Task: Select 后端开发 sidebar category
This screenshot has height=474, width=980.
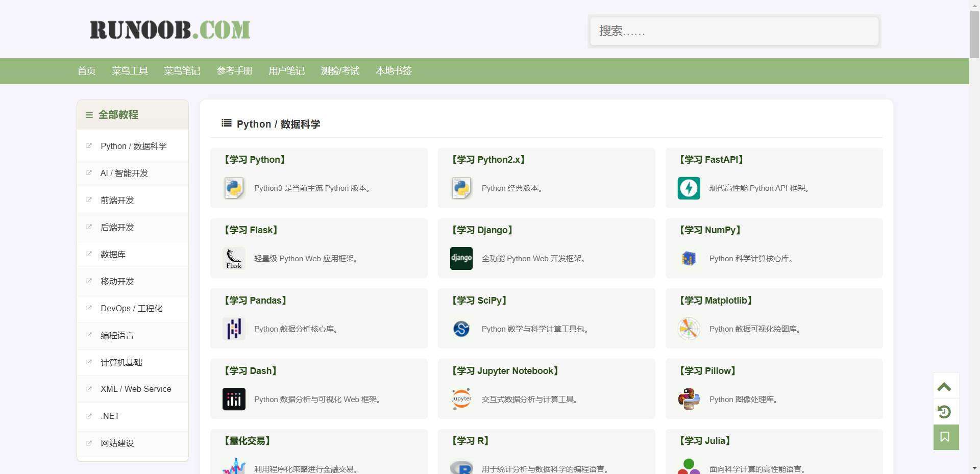Action: (117, 228)
